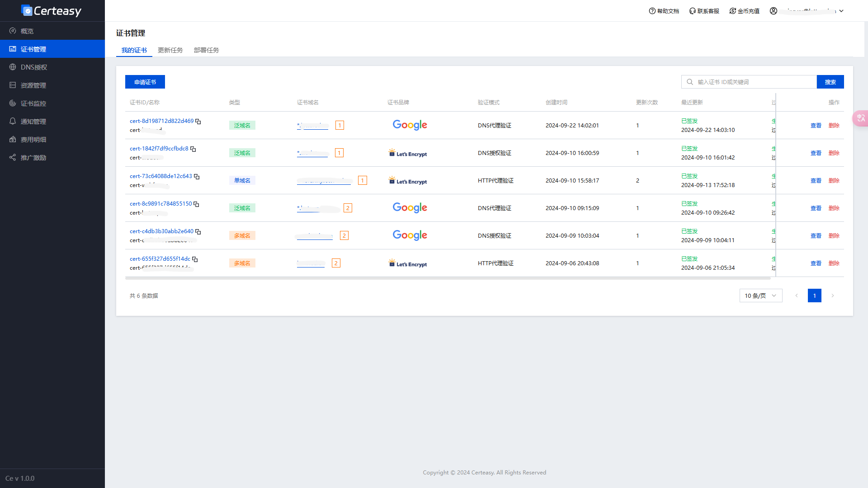View certificate cert-73c64088de12c643
The width and height of the screenshot is (868, 488).
click(816, 181)
